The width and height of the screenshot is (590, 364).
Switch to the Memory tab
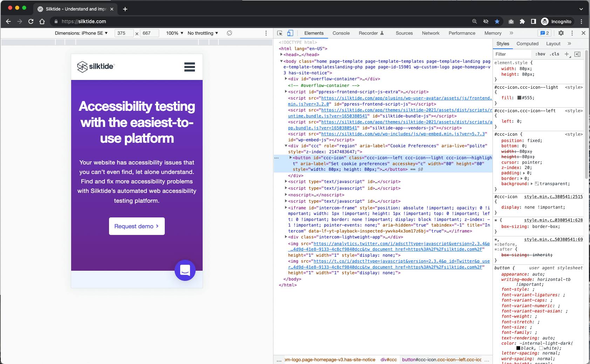coord(493,33)
